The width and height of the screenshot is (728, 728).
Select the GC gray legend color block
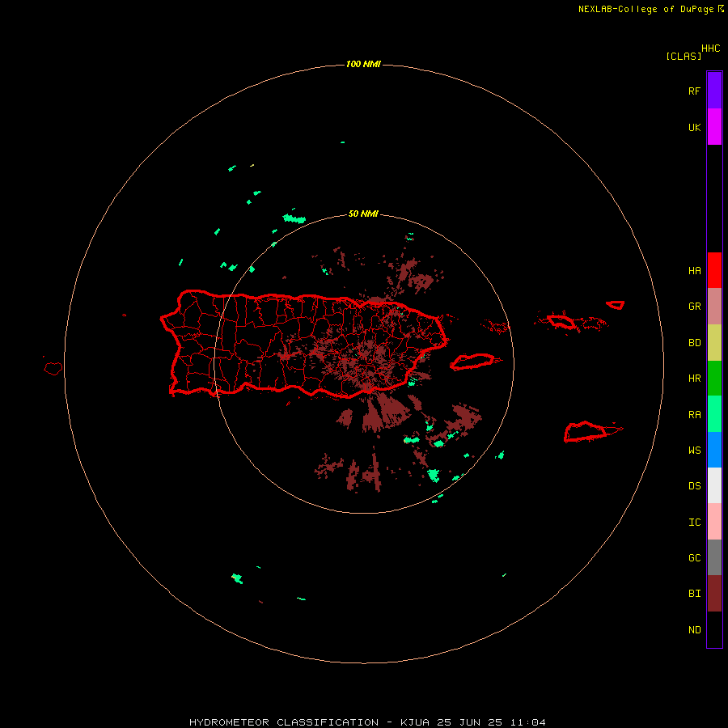(714, 557)
